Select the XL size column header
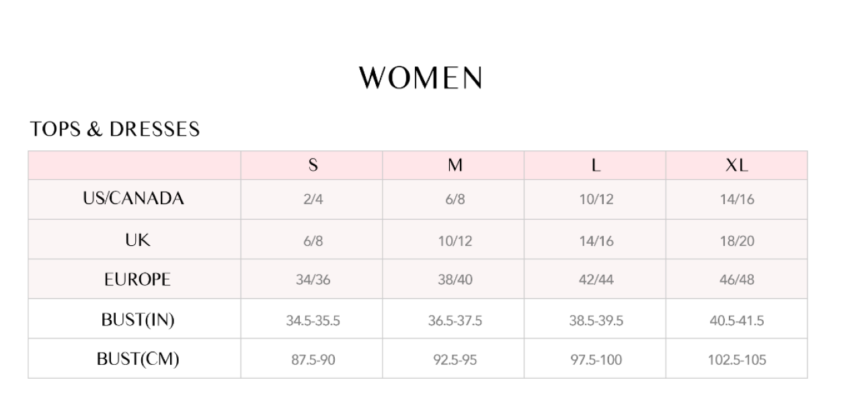This screenshot has width=868, height=403. [737, 165]
